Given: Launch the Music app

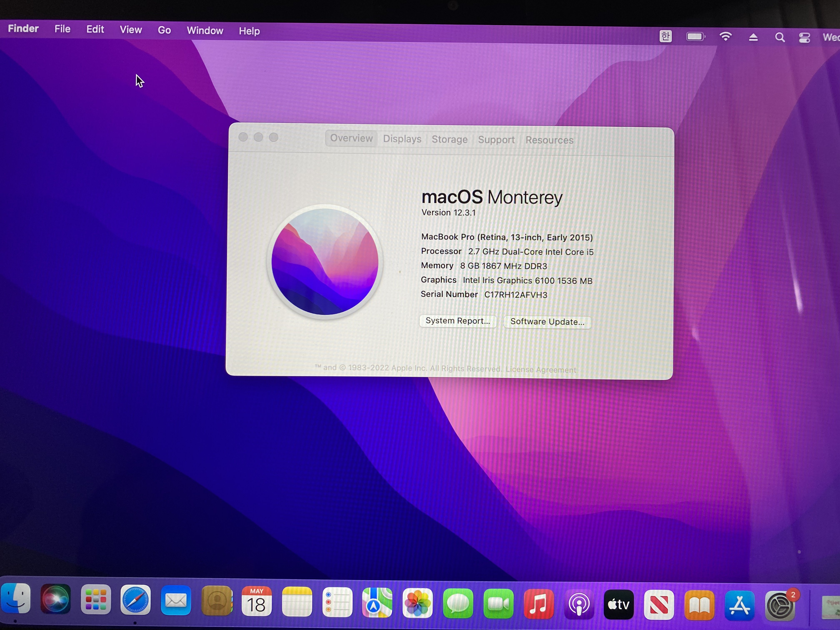Looking at the screenshot, I should coord(539,605).
